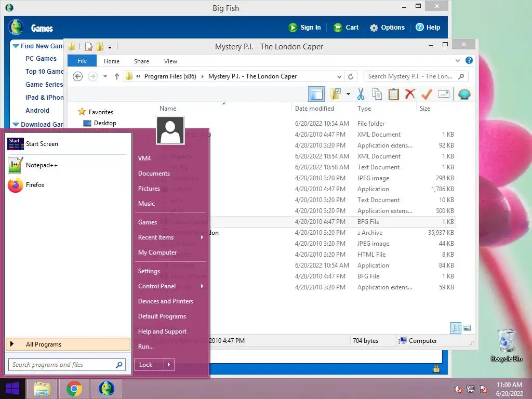The image size is (532, 399).
Task: Click Windows Start button on taskbar
Action: pyautogui.click(x=12, y=389)
